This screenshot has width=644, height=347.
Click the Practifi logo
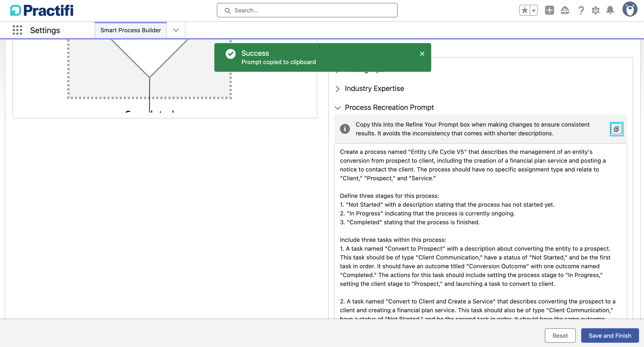[x=42, y=10]
